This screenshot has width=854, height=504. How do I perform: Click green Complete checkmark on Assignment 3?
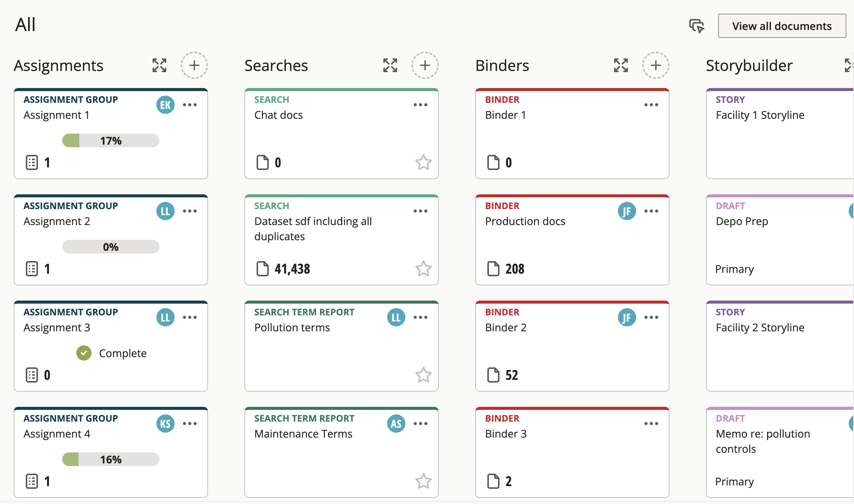coord(84,353)
